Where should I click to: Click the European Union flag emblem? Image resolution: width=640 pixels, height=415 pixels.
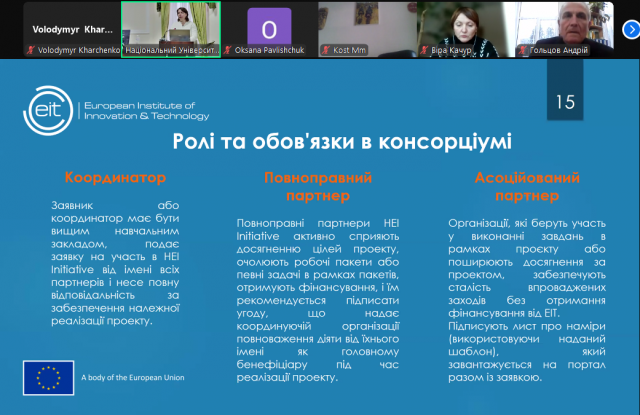pos(49,378)
